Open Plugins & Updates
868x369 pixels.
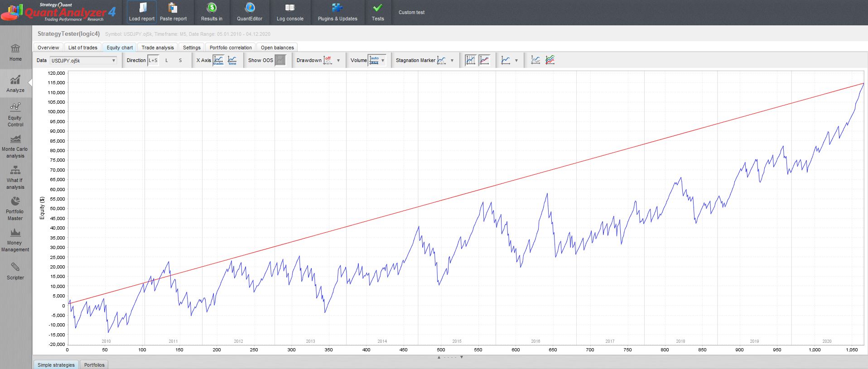338,12
